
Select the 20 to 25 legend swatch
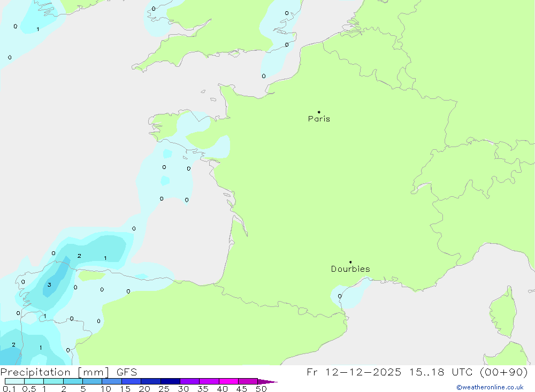click(x=151, y=381)
